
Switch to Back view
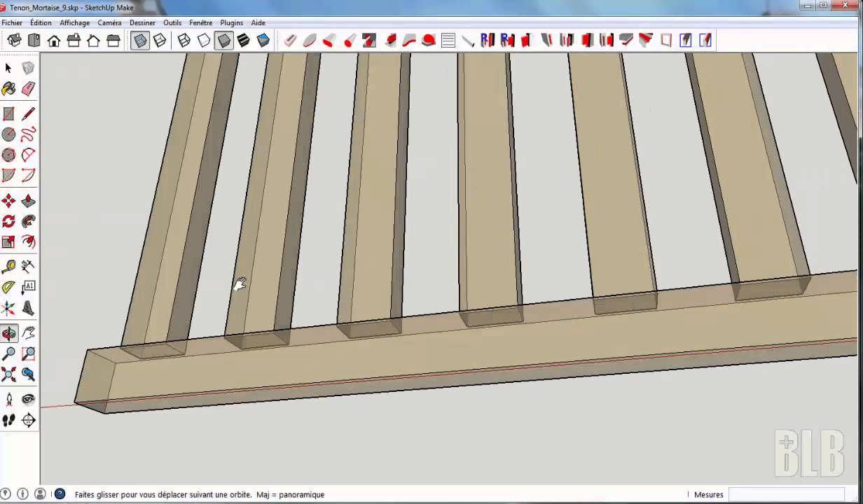pos(93,41)
